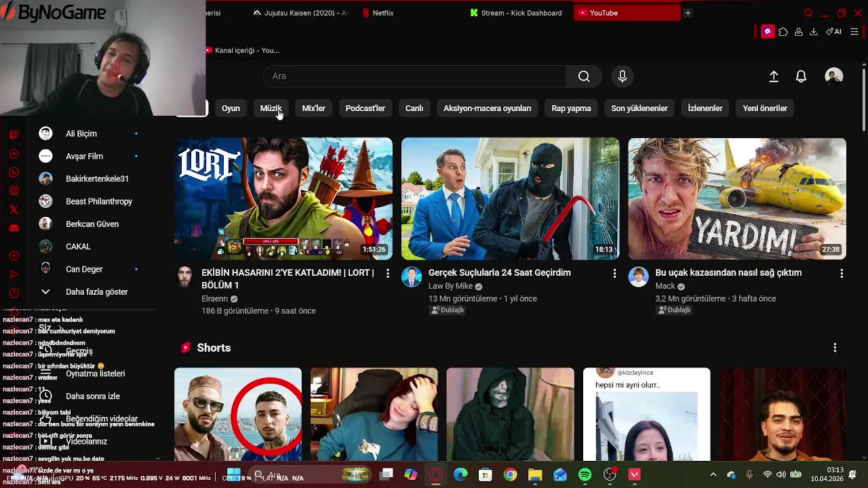The height and width of the screenshot is (488, 868).
Task: Select the Podcast'ler filter chip
Action: (365, 108)
